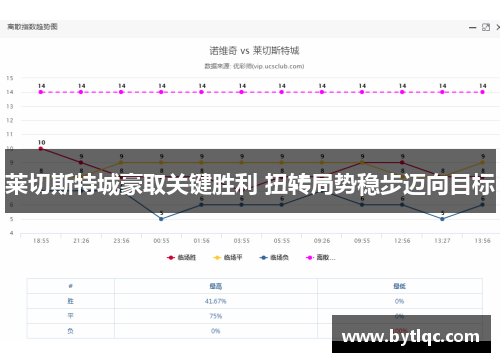Select the pink 14 marker at 13:27
500x362 pixels.
point(442,92)
